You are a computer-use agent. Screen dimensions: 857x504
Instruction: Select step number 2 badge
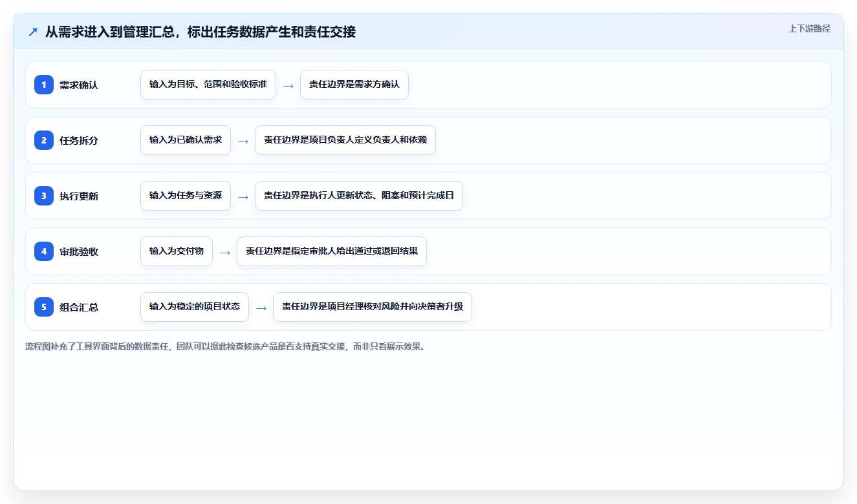(x=44, y=140)
